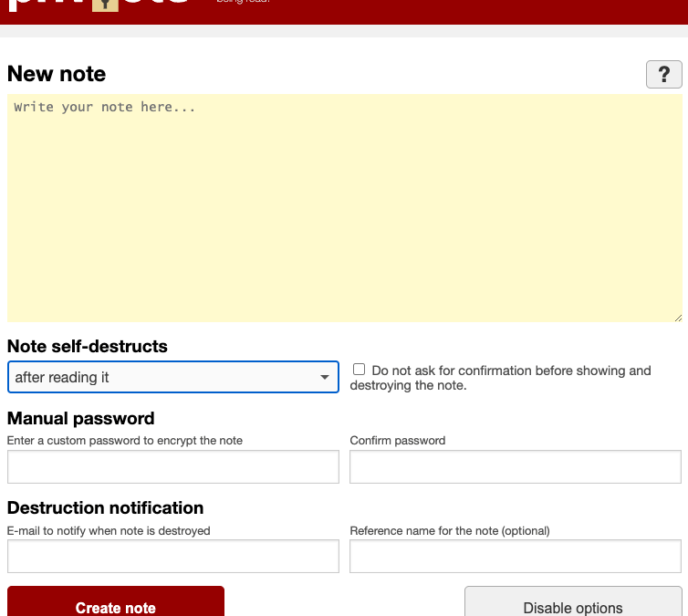688x616 pixels.
Task: Click the Disable options button
Action: pyautogui.click(x=573, y=607)
